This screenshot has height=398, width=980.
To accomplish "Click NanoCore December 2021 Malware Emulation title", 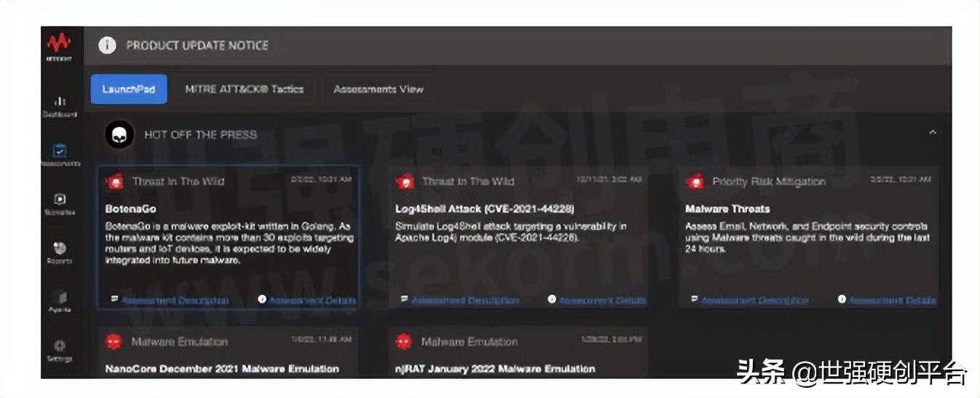I will click(x=222, y=369).
